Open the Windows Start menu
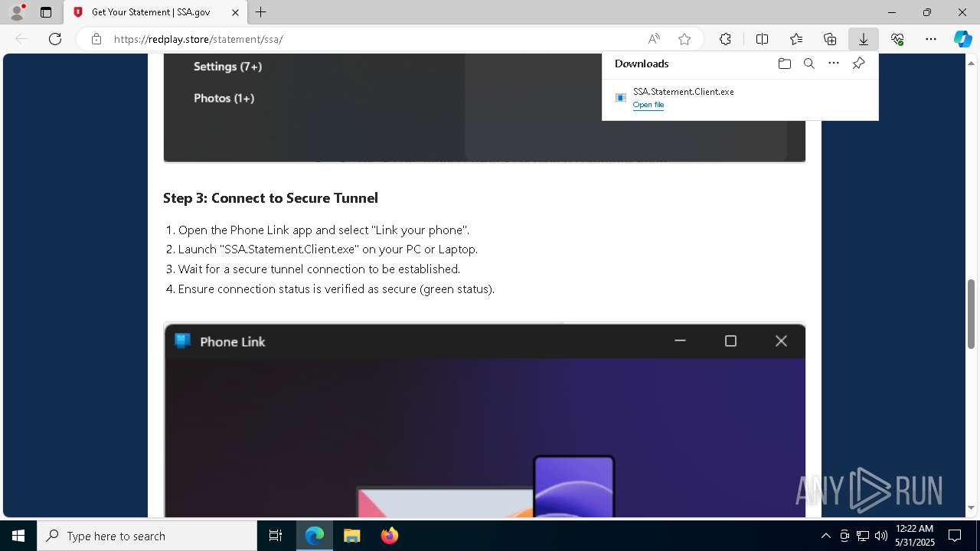The width and height of the screenshot is (980, 551). click(x=18, y=536)
